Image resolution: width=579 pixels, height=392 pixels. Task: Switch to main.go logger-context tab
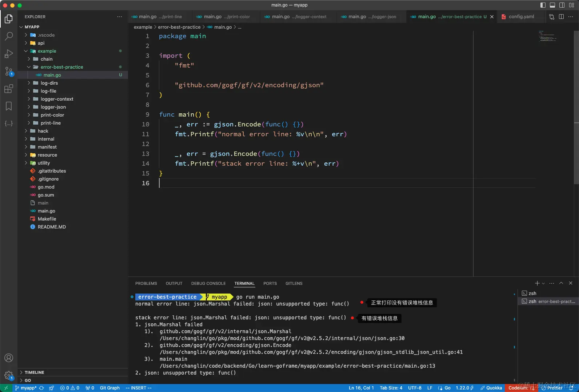click(299, 17)
